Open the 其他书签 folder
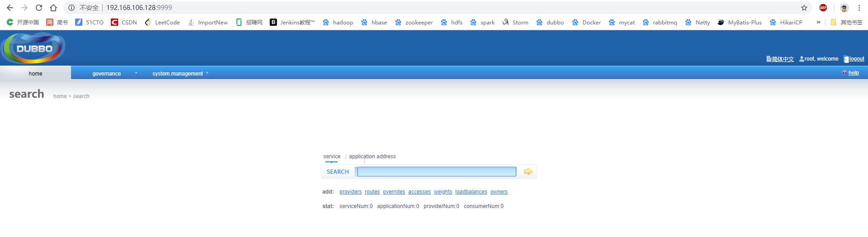The image size is (868, 237). point(846,22)
